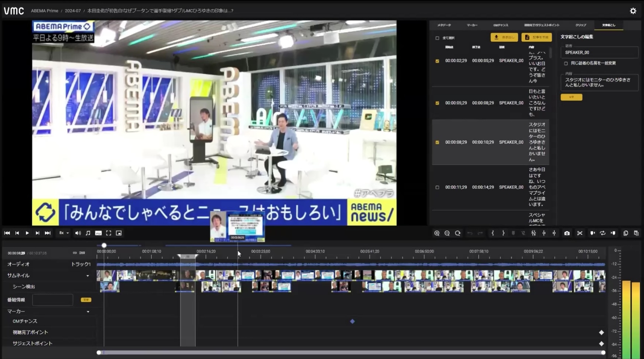This screenshot has width=644, height=359.
Task: Open the 8x playback speed dropdown
Action: point(64,233)
